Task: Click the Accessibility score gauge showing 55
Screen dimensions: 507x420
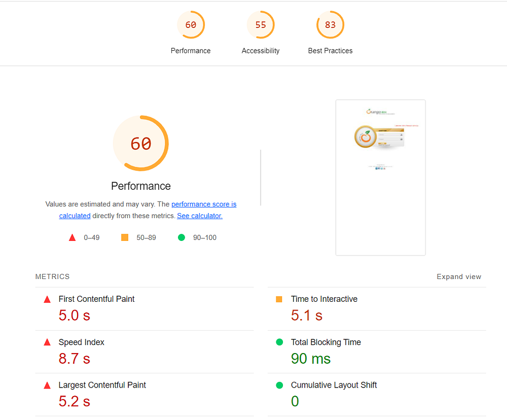Action: 261,25
